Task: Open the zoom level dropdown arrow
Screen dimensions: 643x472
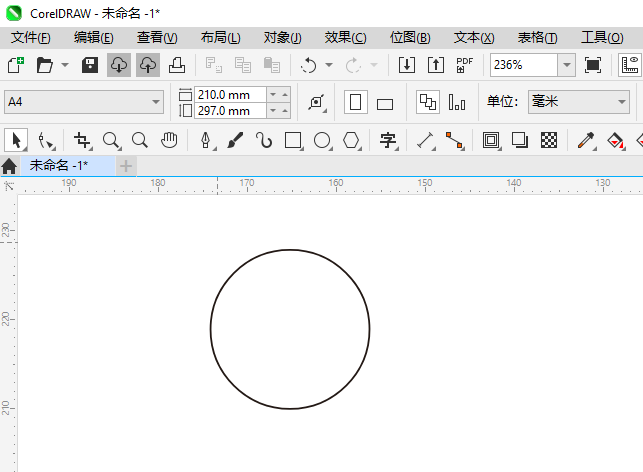Action: coord(566,65)
